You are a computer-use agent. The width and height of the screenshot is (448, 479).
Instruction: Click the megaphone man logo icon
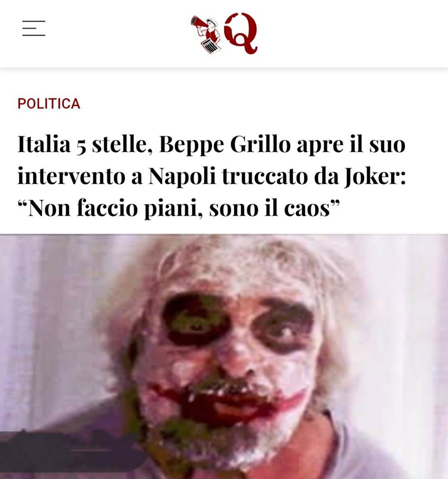[x=206, y=34]
